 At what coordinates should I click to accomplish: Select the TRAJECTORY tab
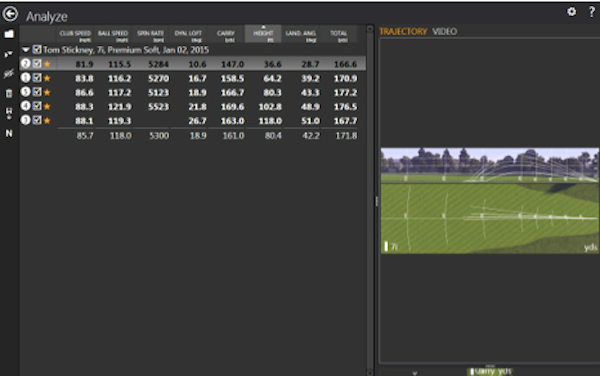point(403,31)
